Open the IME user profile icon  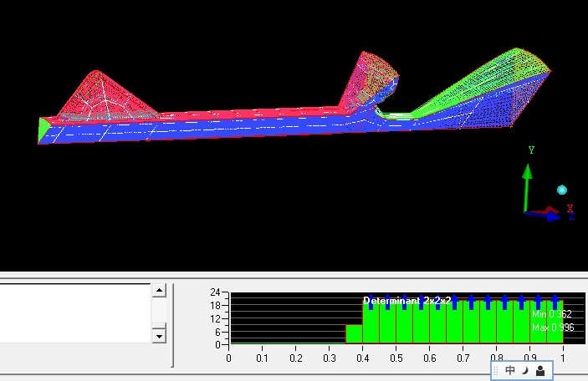[x=540, y=370]
